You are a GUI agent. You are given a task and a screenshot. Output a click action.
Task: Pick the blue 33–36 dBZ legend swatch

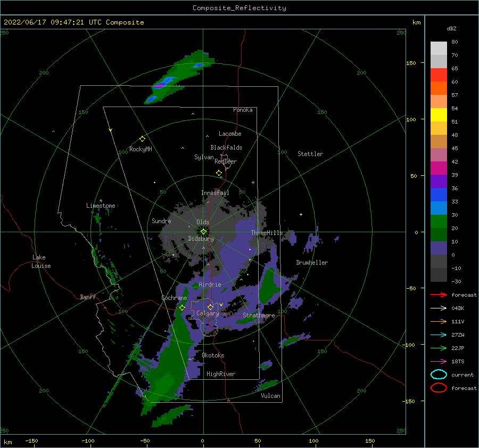coord(439,195)
